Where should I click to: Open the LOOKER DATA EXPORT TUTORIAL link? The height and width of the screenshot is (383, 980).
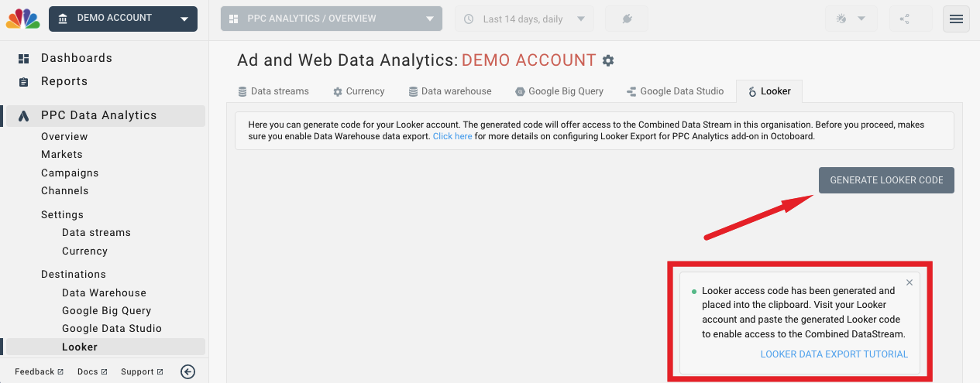click(x=834, y=354)
